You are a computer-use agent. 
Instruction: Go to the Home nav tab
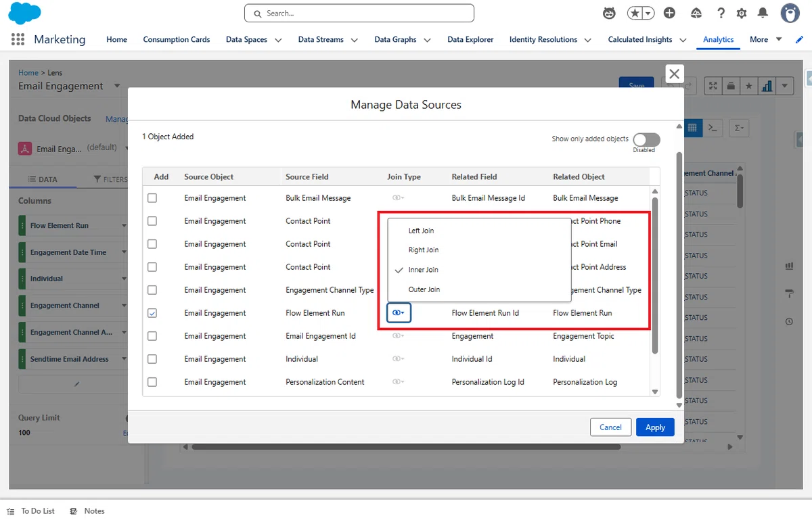click(116, 39)
